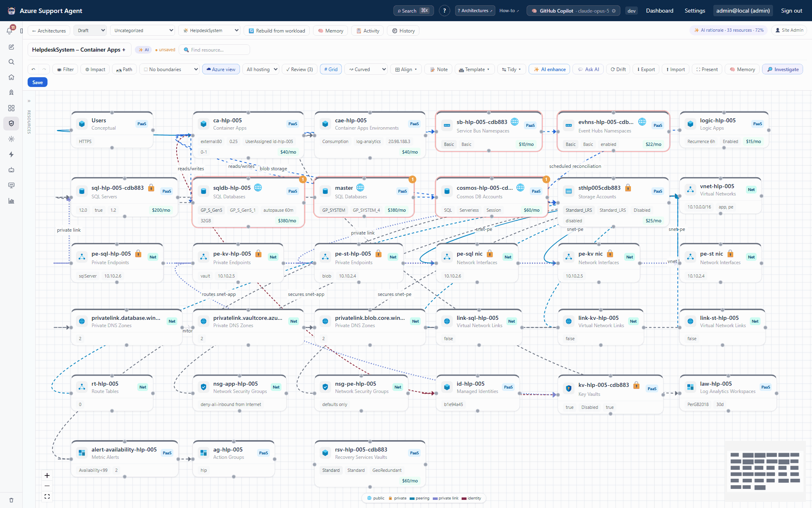Click the blue Save button
Image resolution: width=812 pixels, height=508 pixels.
point(37,82)
